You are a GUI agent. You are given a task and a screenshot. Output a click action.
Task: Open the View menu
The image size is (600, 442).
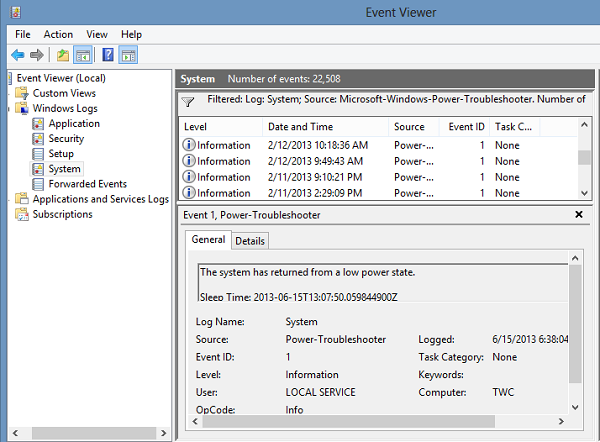(x=97, y=34)
